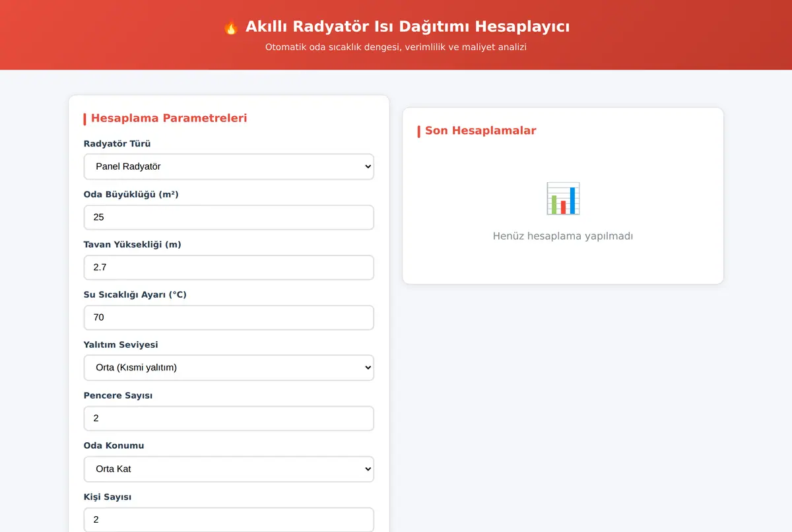Click the 'Oda Konumu' label
The height and width of the screenshot is (532, 792).
tap(114, 446)
